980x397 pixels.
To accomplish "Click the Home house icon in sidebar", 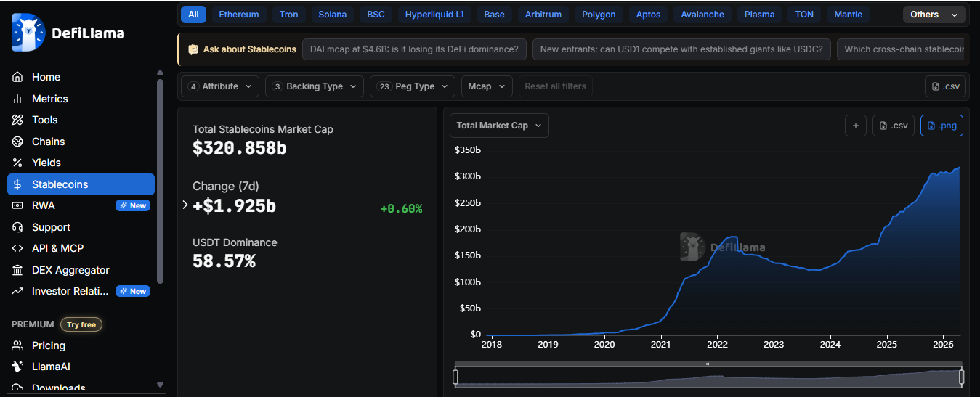I will pos(18,77).
